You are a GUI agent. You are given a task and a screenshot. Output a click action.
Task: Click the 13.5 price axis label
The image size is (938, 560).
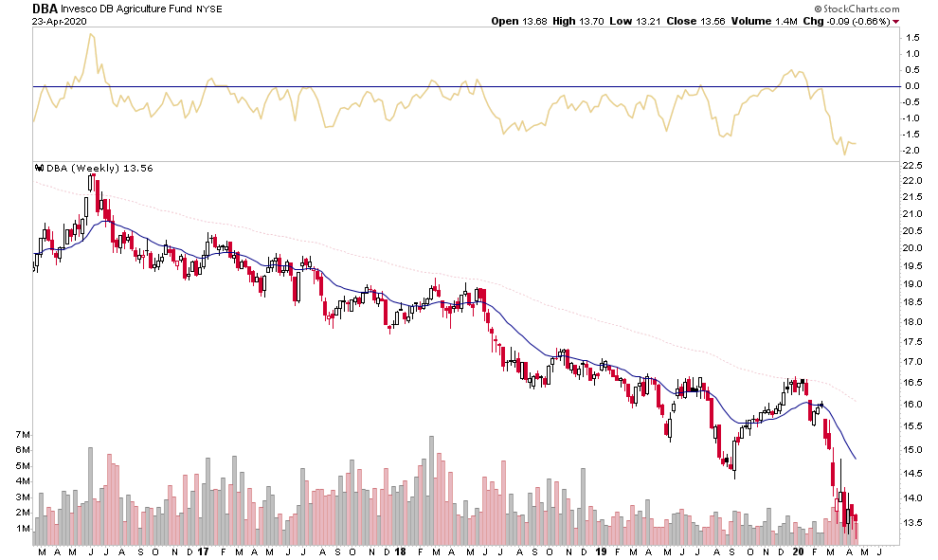point(912,523)
